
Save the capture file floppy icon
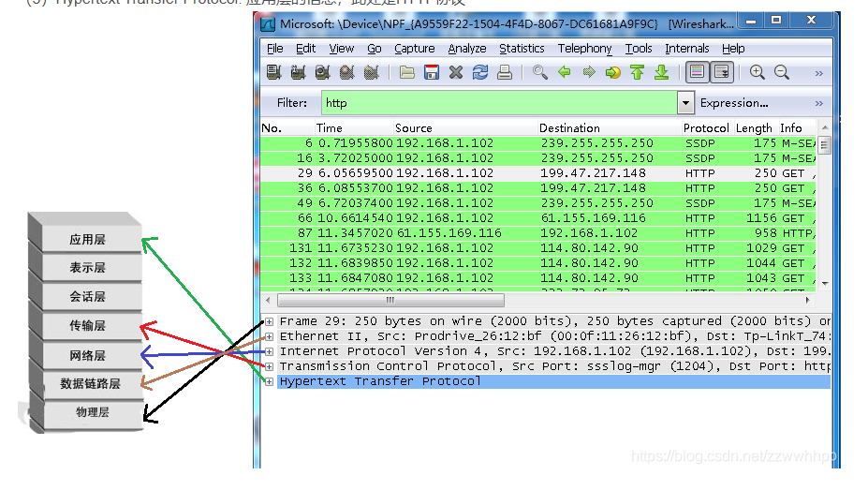tap(432, 72)
